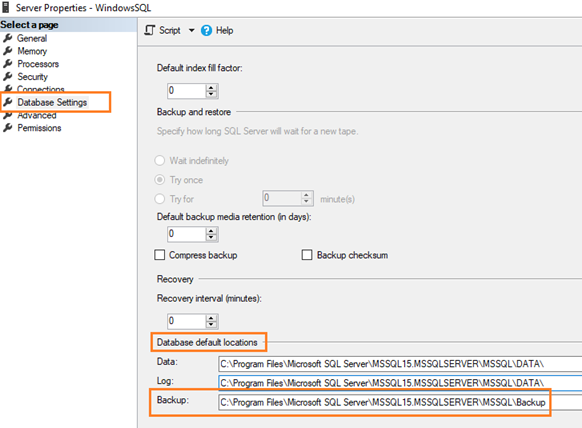Screen dimensions: 582x428
Task: Click the Recovery section heading
Action: pos(175,279)
